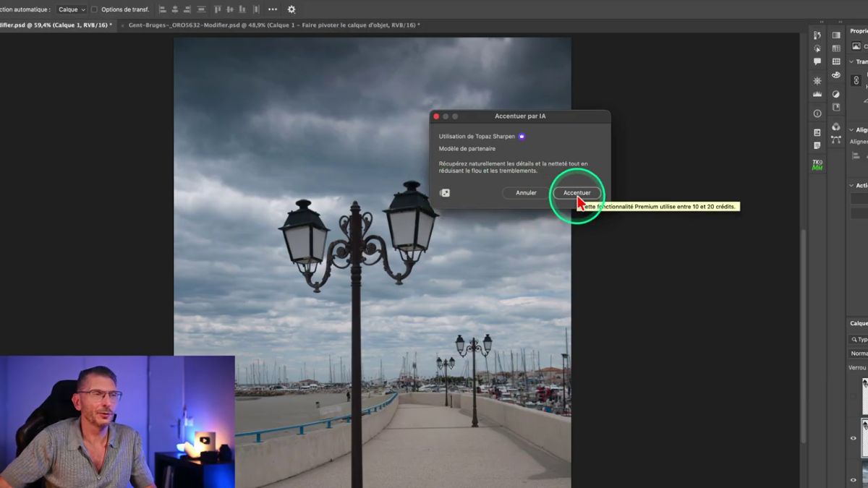Open the Info panel icon
The width and height of the screenshot is (868, 488).
(817, 114)
